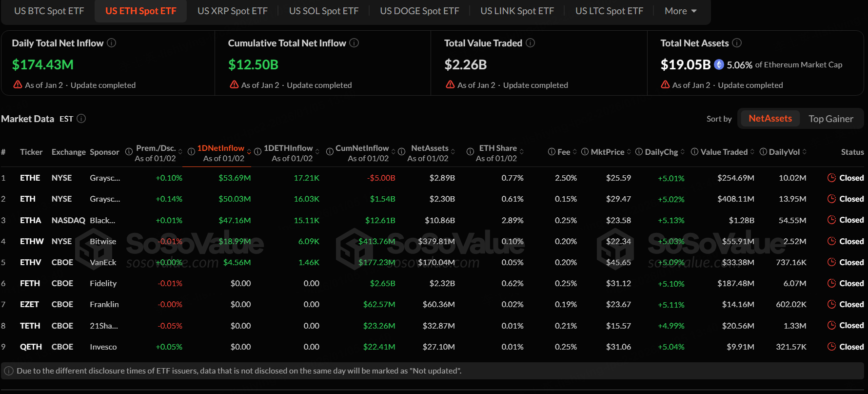Viewport: 868px width, 394px height.
Task: Expand the More ETF tabs dropdown
Action: coord(681,11)
